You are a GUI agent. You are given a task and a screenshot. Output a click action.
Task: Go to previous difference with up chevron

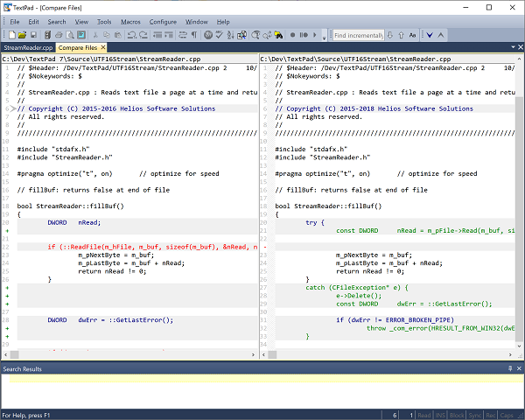coord(442,35)
